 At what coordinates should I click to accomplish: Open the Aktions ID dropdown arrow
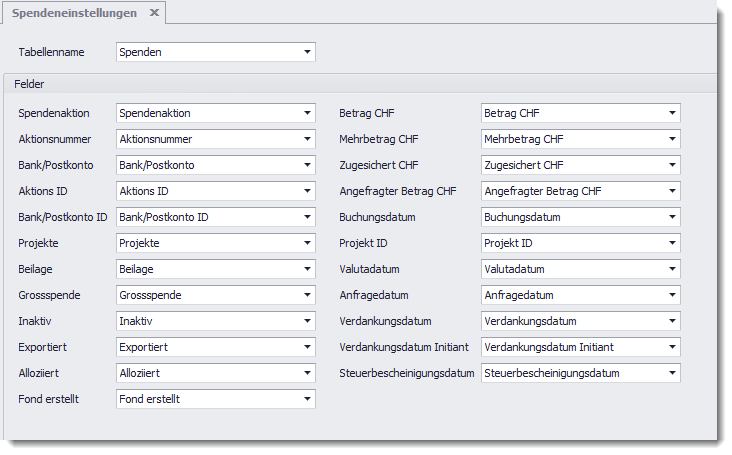point(306,191)
